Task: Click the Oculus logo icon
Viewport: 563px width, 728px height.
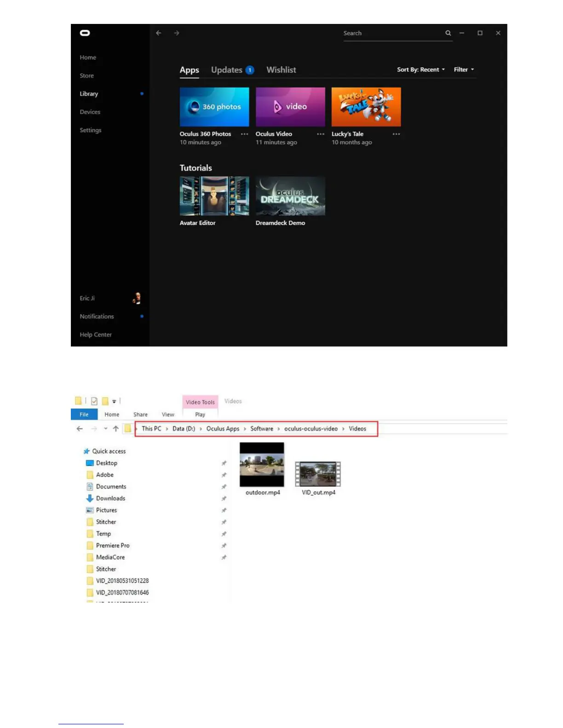Action: click(x=85, y=33)
